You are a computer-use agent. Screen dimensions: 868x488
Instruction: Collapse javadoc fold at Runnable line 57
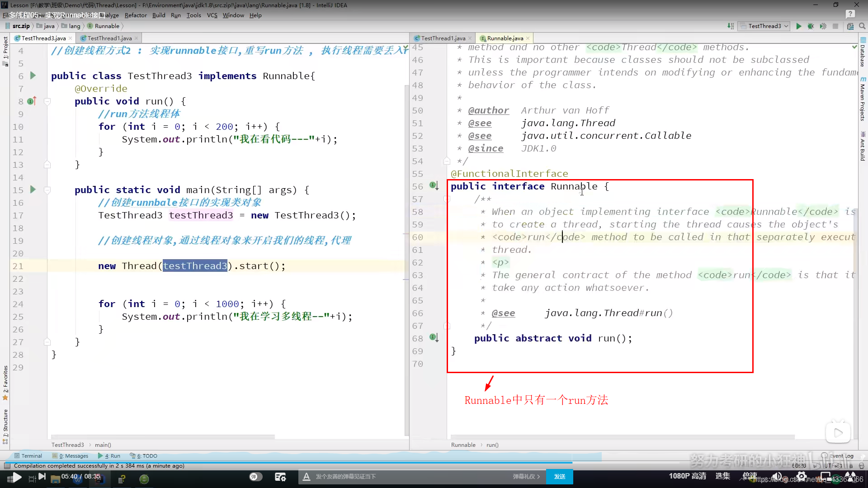447,199
